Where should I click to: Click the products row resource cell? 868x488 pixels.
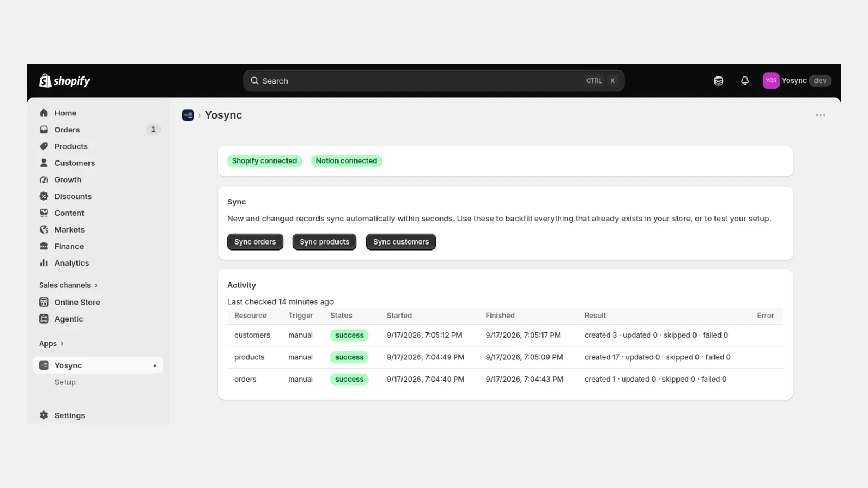[250, 357]
